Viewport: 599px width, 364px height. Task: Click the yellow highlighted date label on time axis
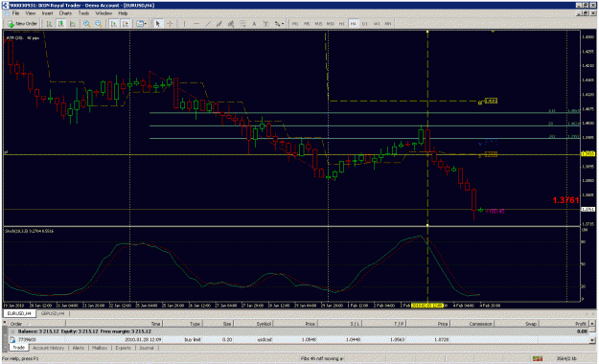(427, 306)
